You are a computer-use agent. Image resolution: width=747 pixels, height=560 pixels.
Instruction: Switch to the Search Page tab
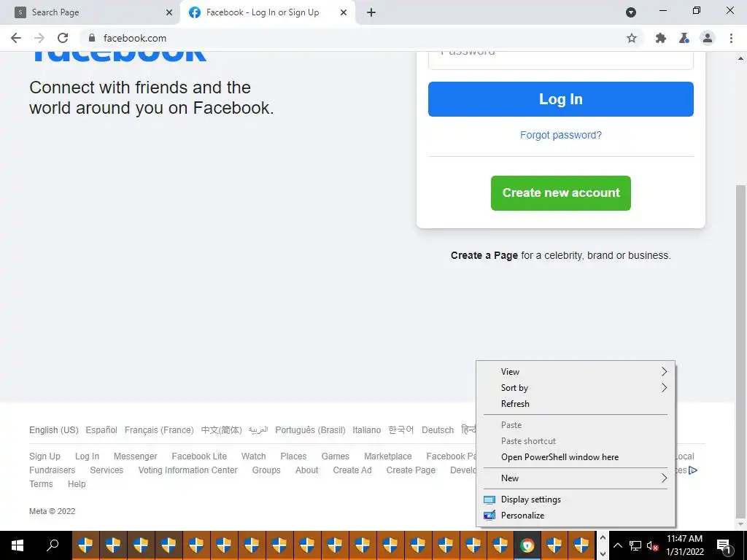point(90,12)
